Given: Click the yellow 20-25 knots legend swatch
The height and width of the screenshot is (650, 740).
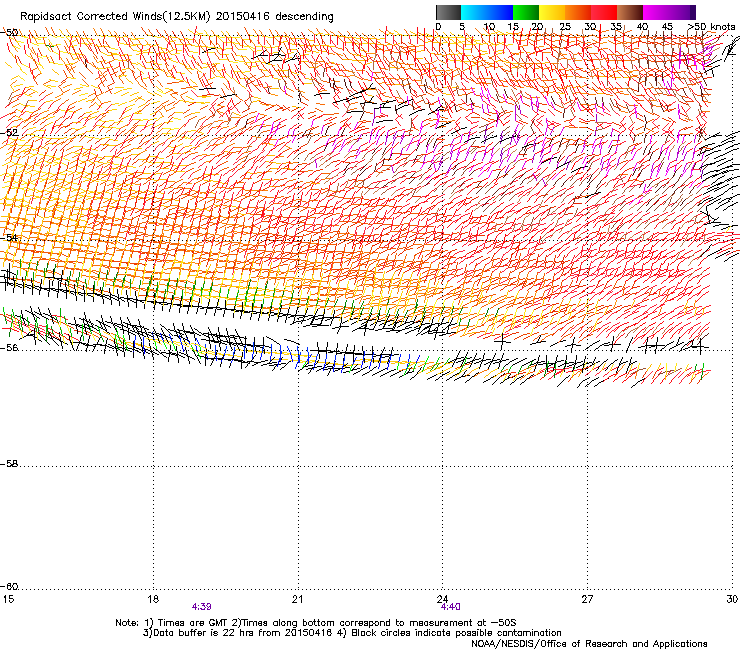Looking at the screenshot, I should pos(552,12).
